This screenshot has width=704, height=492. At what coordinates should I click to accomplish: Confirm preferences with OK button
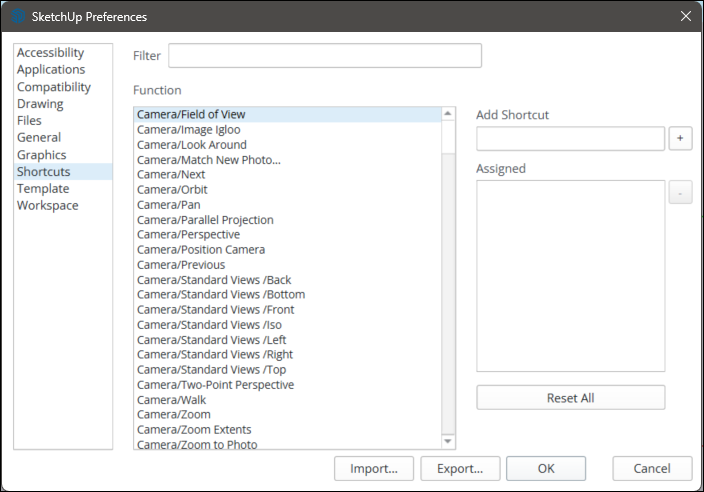546,469
